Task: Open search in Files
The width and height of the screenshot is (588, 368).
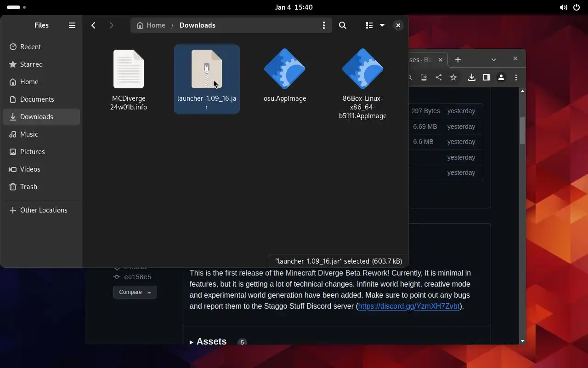Action: (343, 25)
